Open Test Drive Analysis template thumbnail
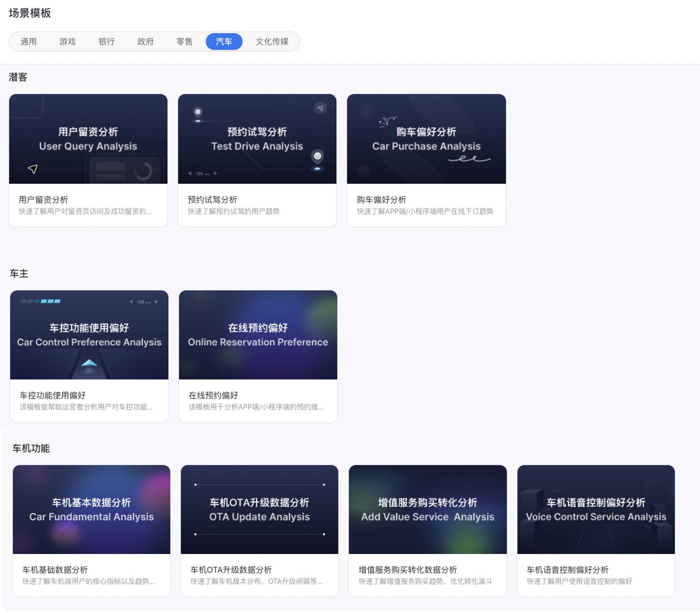The height and width of the screenshot is (613, 700). 257,139
